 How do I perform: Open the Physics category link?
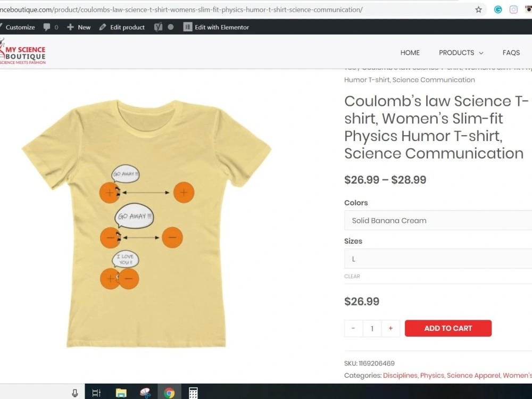point(432,375)
